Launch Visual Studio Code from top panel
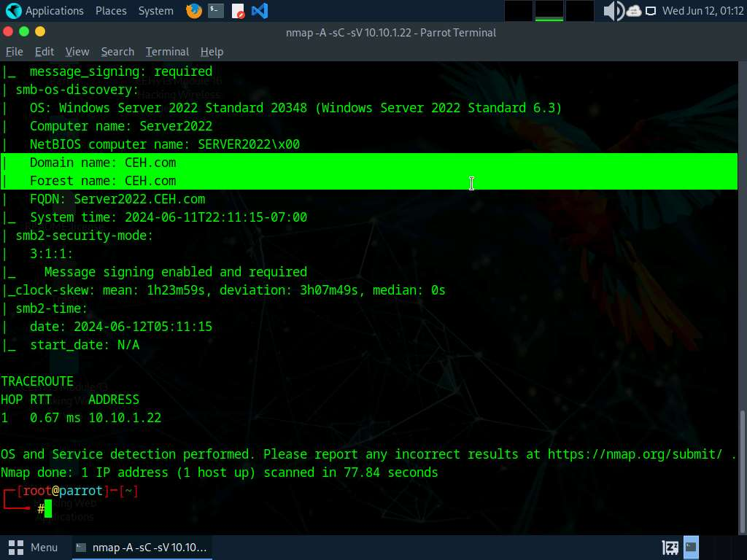Viewport: 747px width, 560px height. click(259, 11)
